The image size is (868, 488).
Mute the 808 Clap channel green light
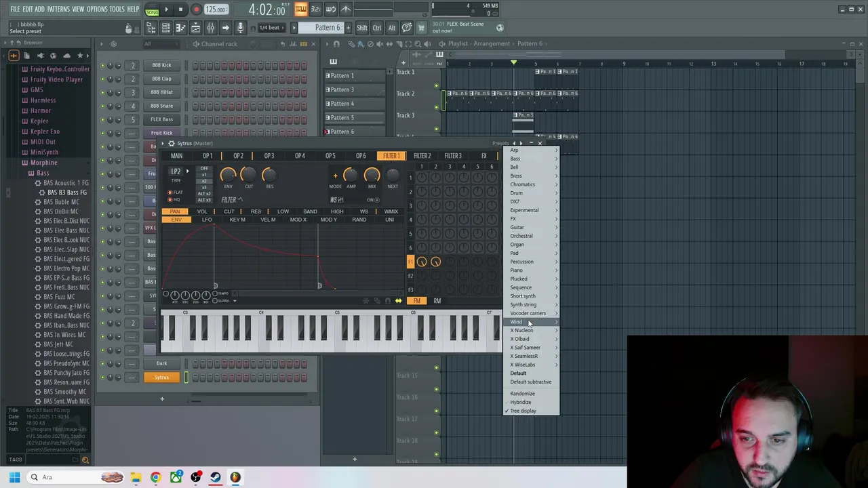click(102, 79)
